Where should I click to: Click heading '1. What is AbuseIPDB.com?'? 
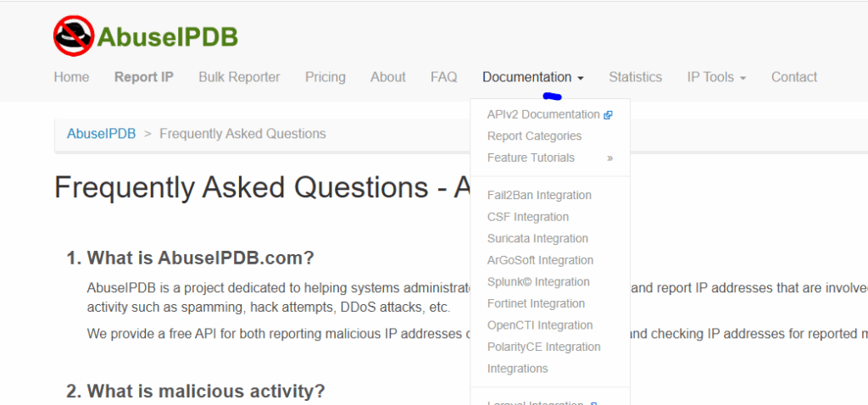191,258
